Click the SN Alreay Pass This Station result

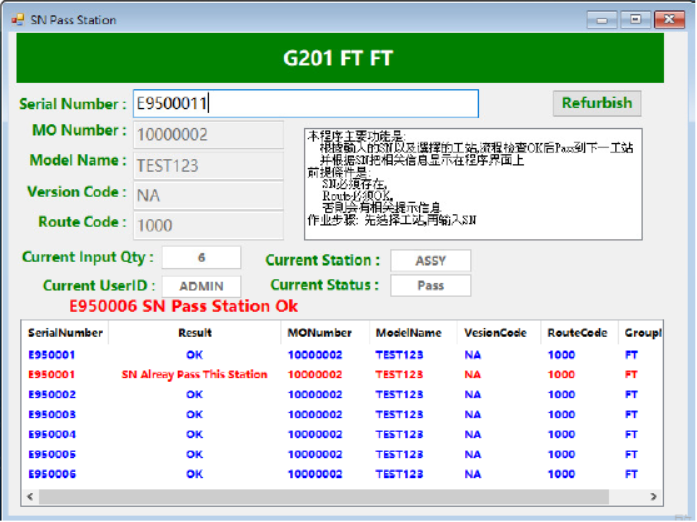195,374
